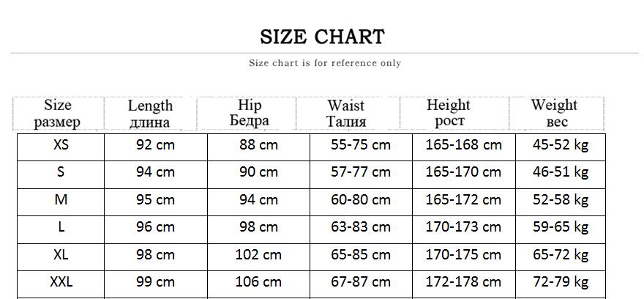Click the XXL size cell
644x299 pixels.
pyautogui.click(x=61, y=281)
